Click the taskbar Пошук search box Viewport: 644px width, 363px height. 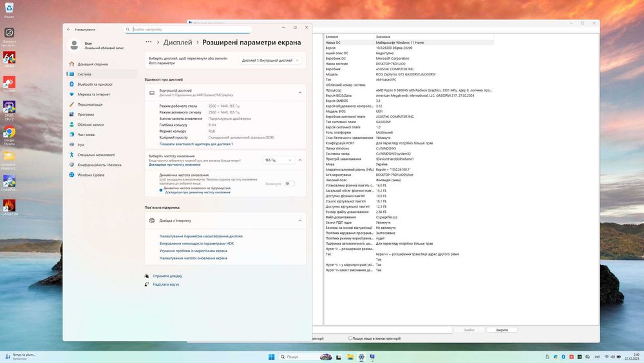pos(305,357)
